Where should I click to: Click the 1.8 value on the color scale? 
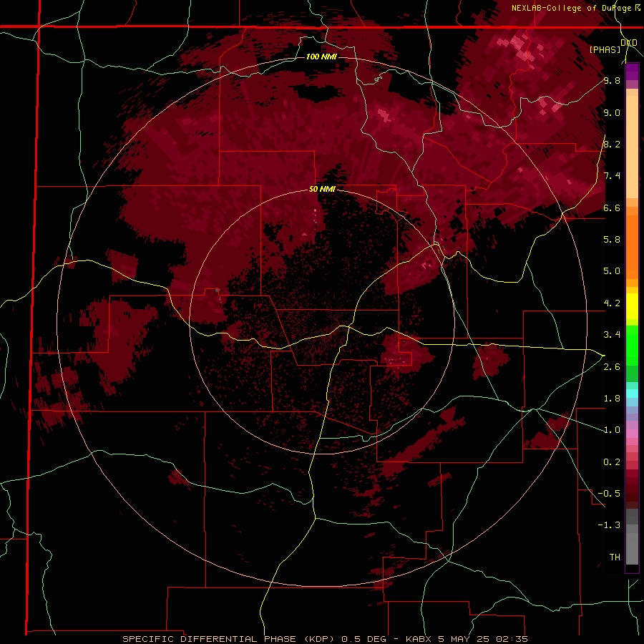coord(612,399)
